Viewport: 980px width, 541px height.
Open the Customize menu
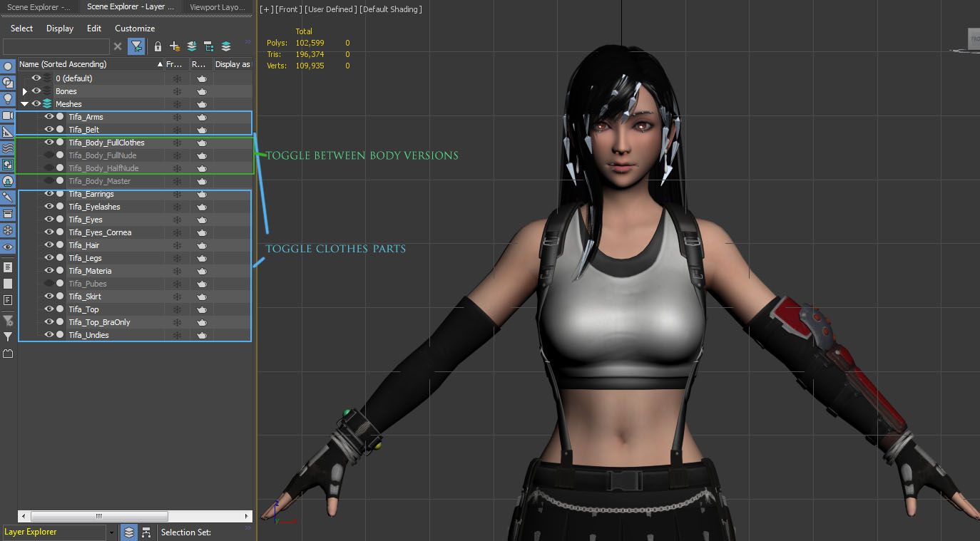click(x=135, y=29)
